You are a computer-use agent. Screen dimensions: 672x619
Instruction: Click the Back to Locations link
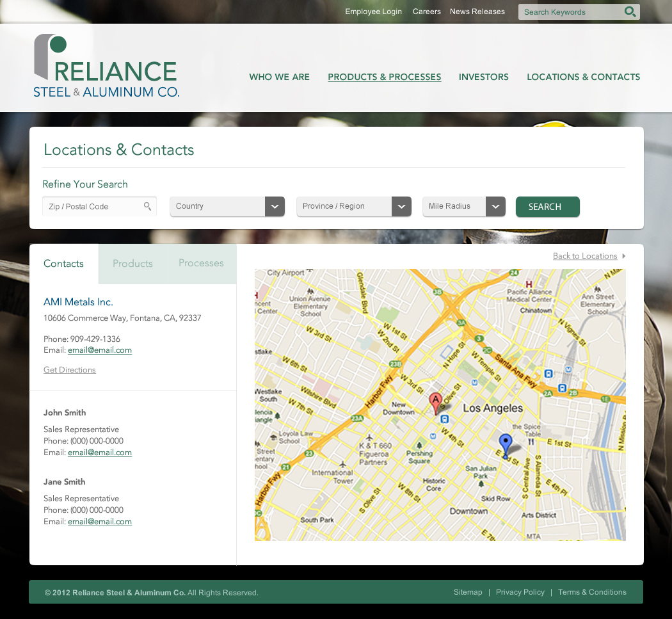[585, 256]
